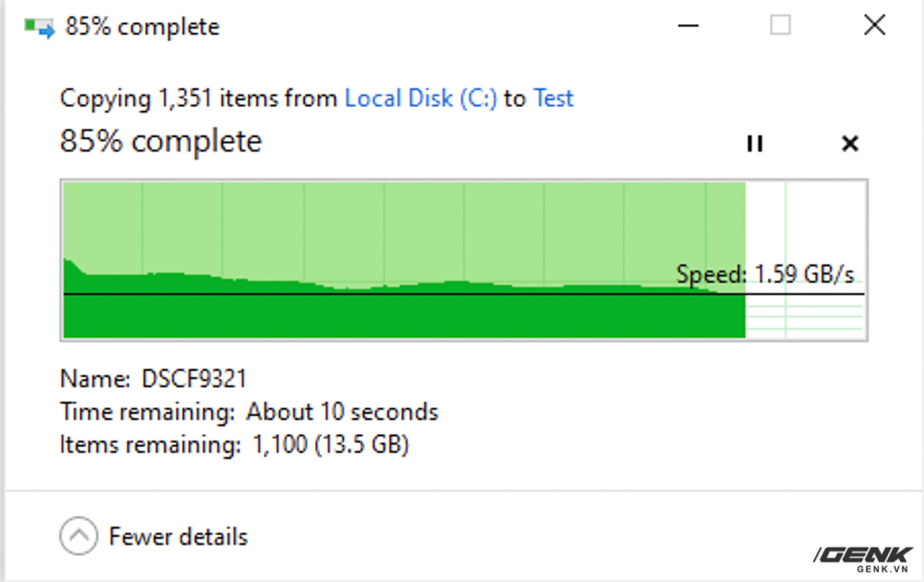Click the Fewer details label

click(x=178, y=537)
